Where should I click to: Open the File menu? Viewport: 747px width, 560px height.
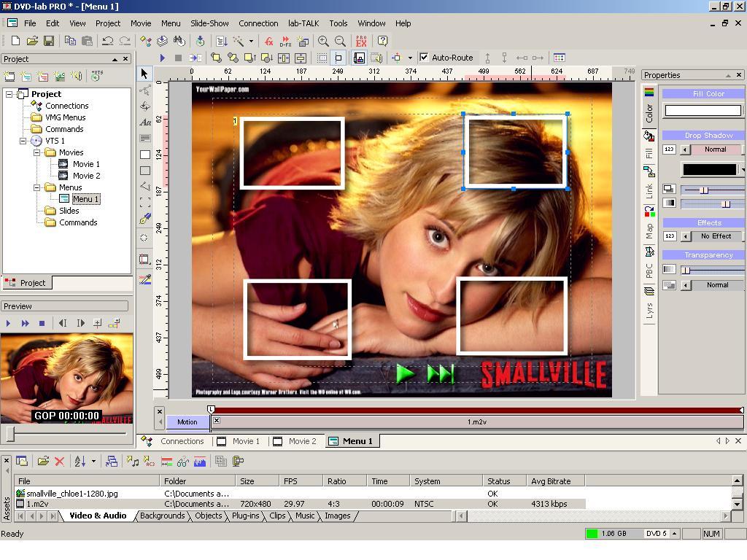pyautogui.click(x=30, y=23)
